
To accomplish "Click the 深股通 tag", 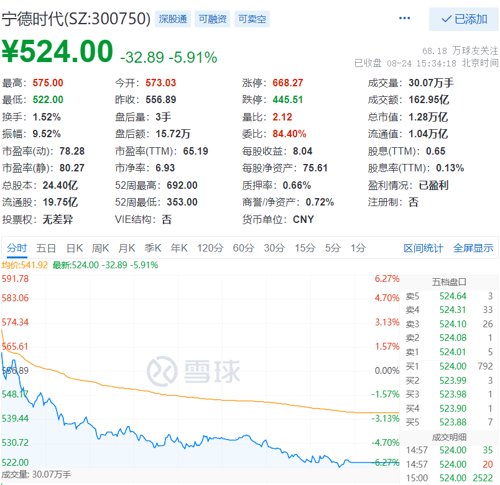I will [173, 19].
